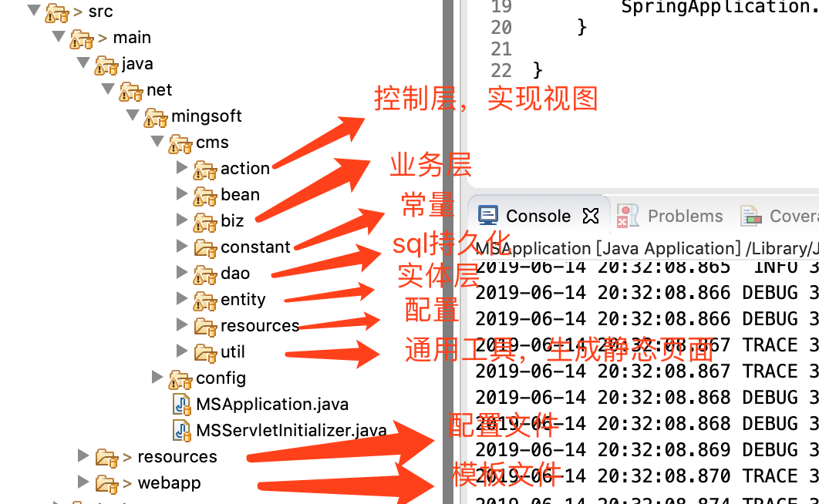Click the Problems view icon

pos(629,216)
